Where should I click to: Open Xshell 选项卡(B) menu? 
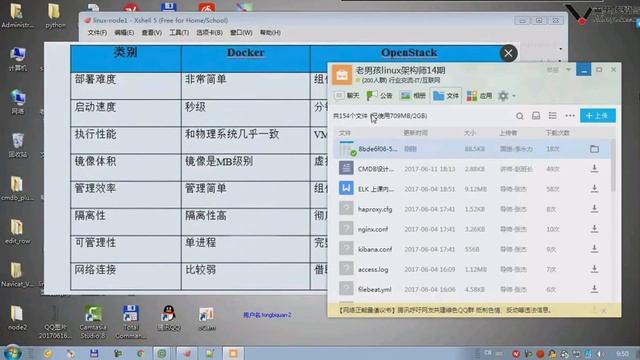[209, 33]
